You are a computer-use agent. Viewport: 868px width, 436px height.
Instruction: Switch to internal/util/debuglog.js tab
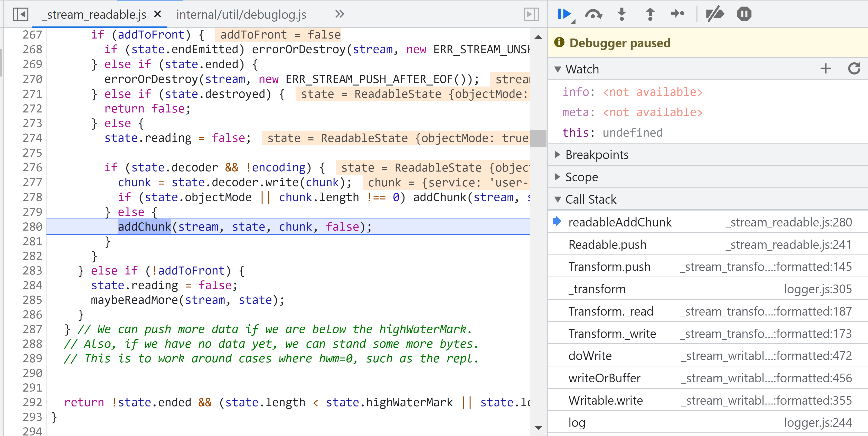click(x=241, y=14)
